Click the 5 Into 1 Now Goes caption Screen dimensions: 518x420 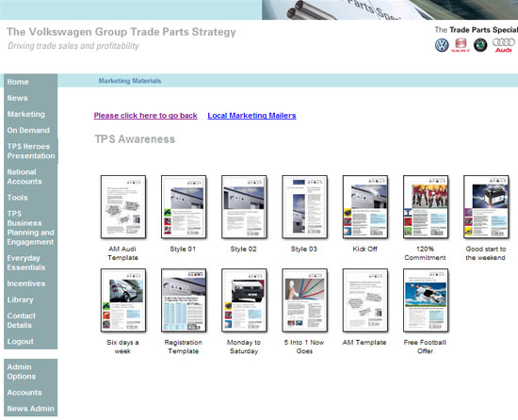pos(304,347)
